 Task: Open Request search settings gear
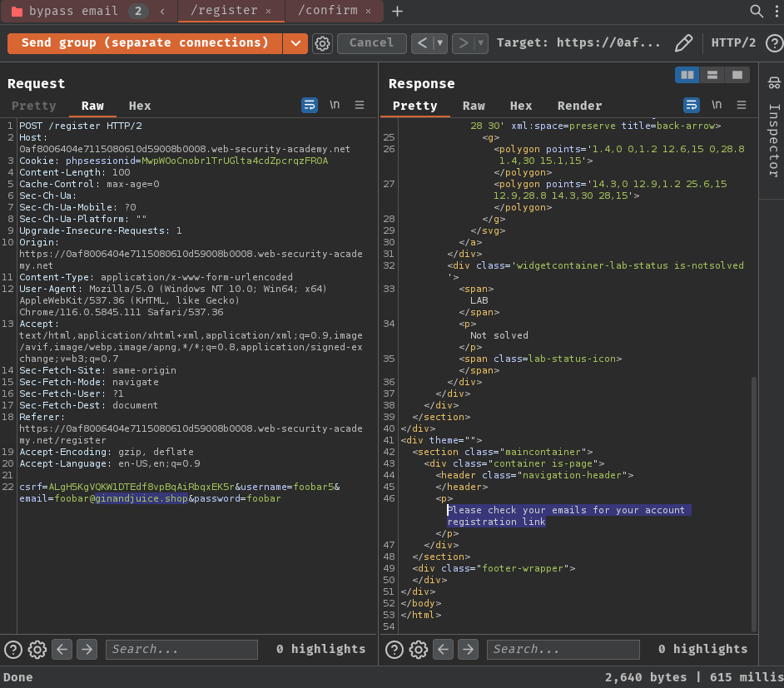tap(37, 650)
